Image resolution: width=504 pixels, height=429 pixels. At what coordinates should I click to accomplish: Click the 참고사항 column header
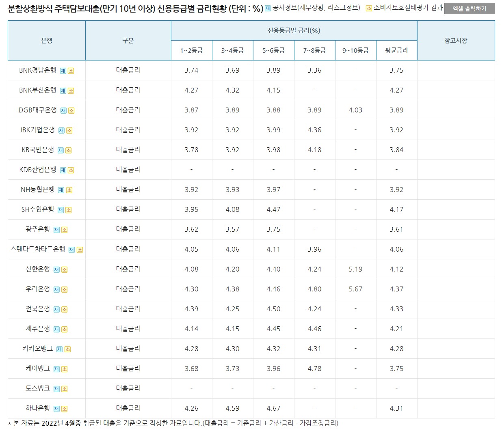point(456,41)
